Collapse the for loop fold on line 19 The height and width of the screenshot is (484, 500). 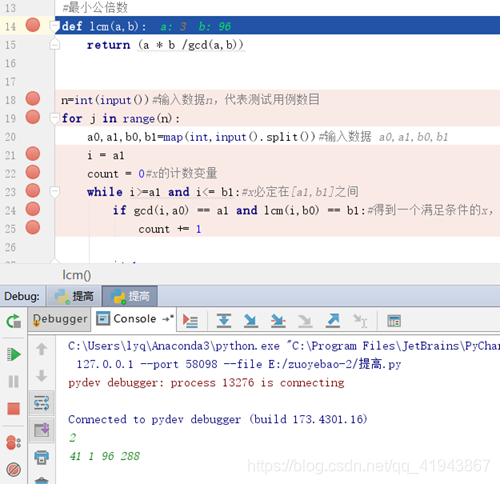[x=54, y=118]
